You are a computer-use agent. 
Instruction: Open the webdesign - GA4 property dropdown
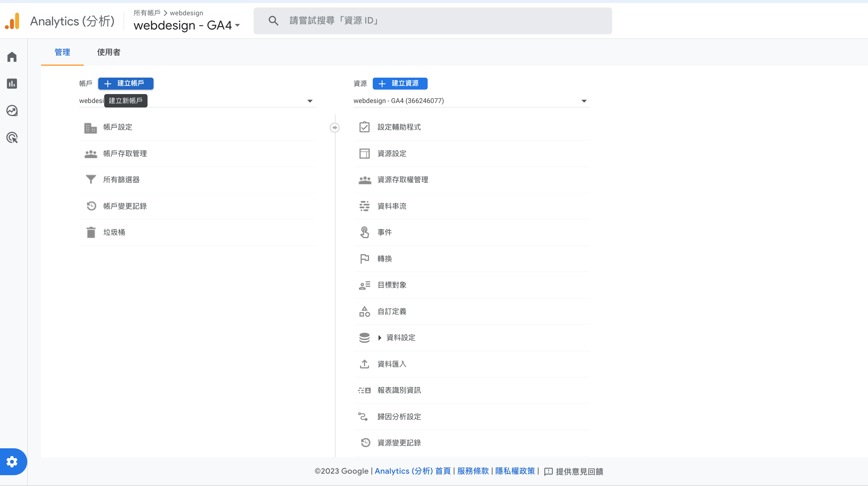[584, 101]
